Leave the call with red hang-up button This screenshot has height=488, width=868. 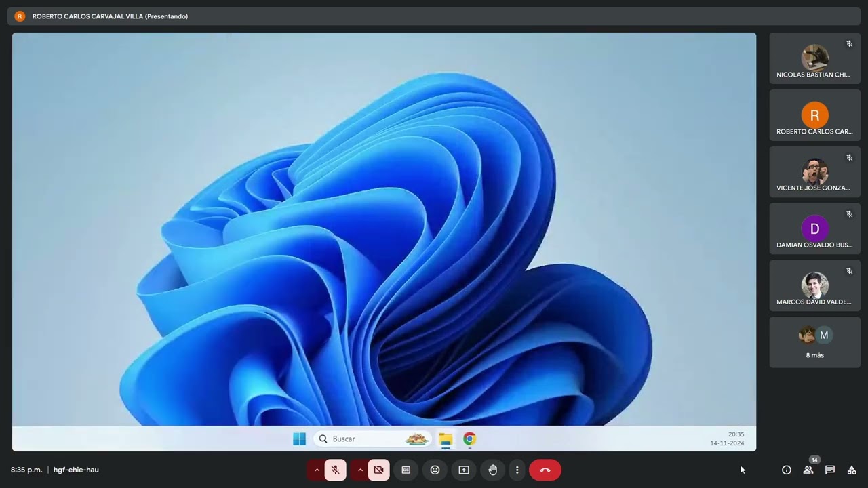[545, 470]
